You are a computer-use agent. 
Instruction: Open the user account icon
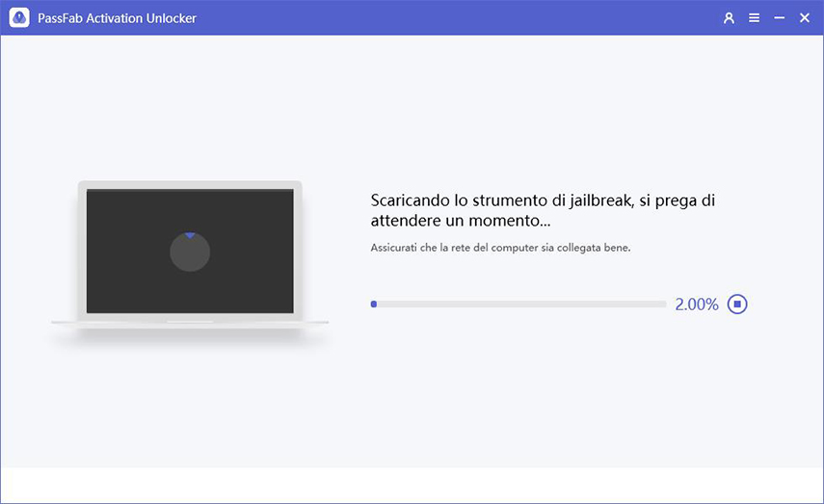coord(729,18)
